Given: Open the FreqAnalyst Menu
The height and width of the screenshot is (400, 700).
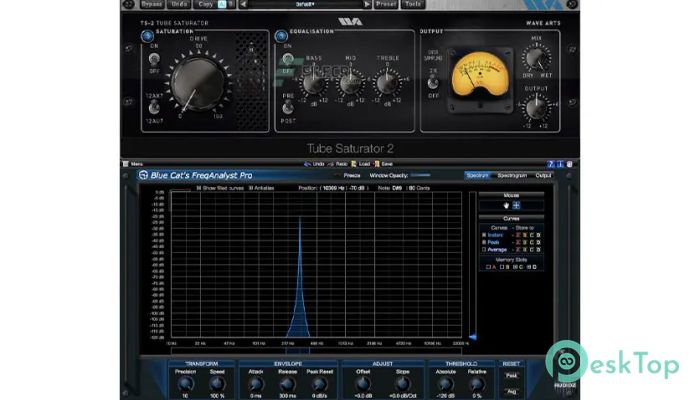Looking at the screenshot, I should tap(133, 164).
